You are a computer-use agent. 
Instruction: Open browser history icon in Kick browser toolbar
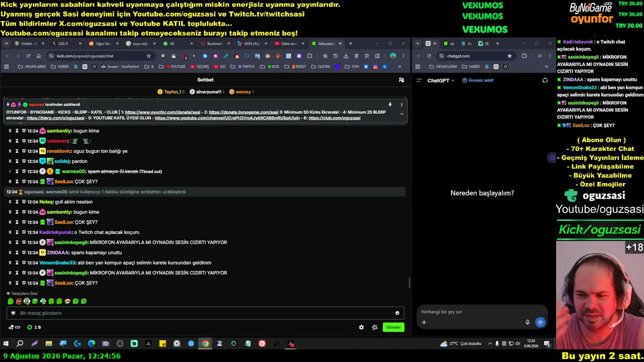pos(336,56)
